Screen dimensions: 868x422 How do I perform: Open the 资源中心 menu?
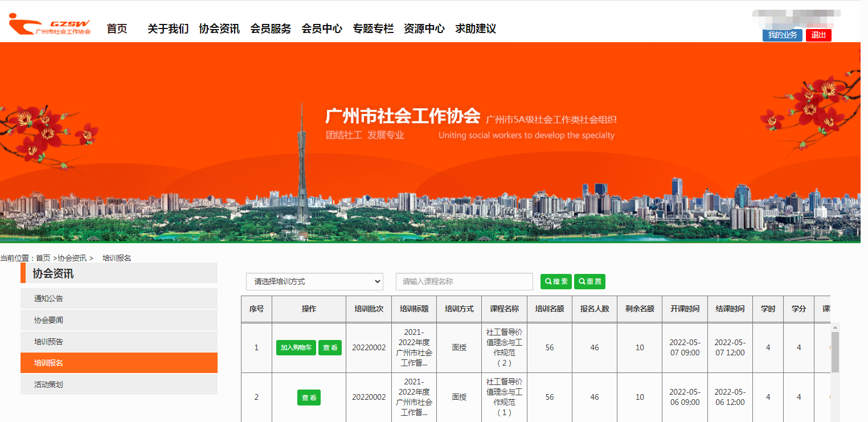(424, 28)
